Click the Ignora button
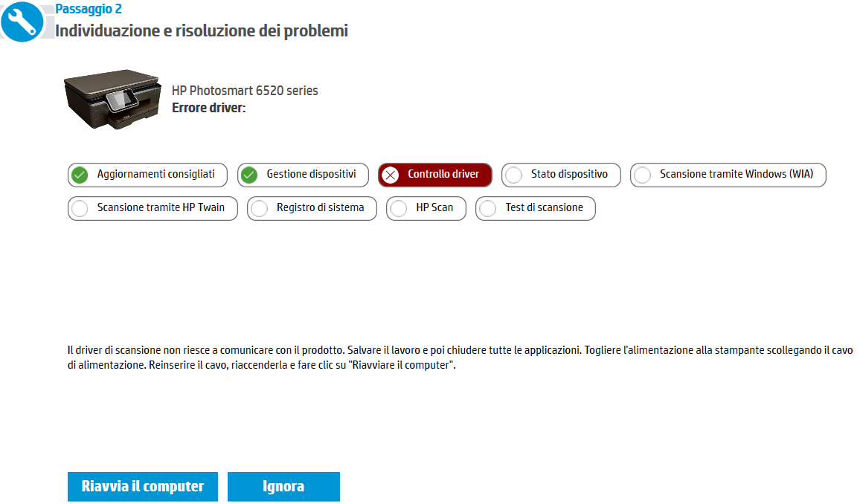 point(283,486)
